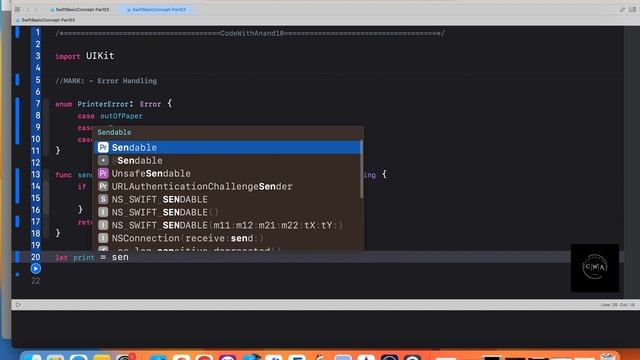The width and height of the screenshot is (640, 360).
Task: Click the '//MARK: - Error Handling' comment
Action: 106,81
